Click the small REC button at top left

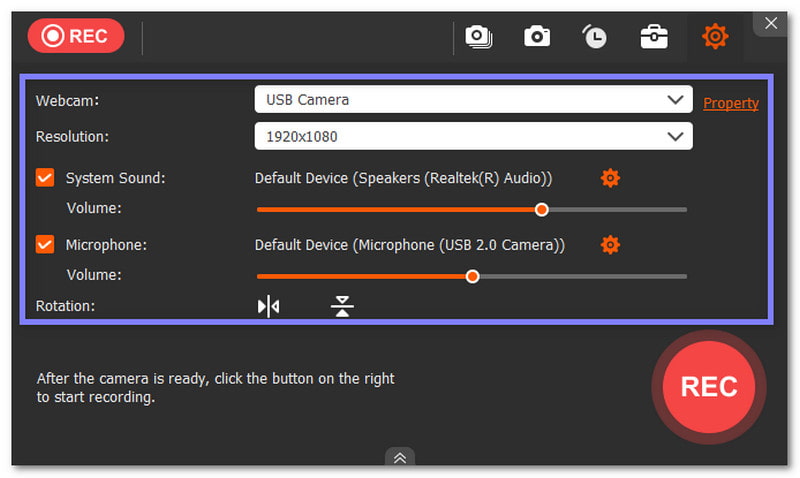pyautogui.click(x=76, y=37)
